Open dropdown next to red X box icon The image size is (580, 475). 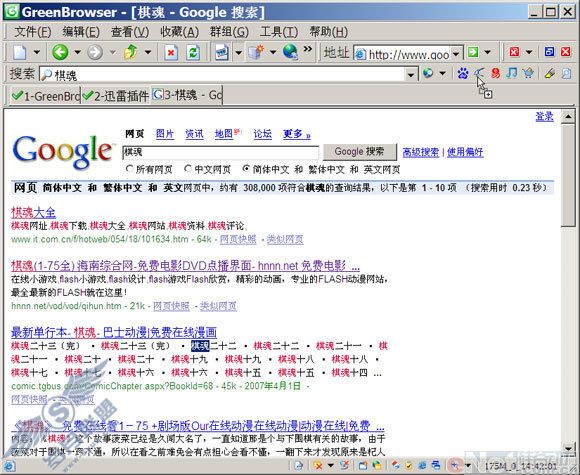(529, 52)
